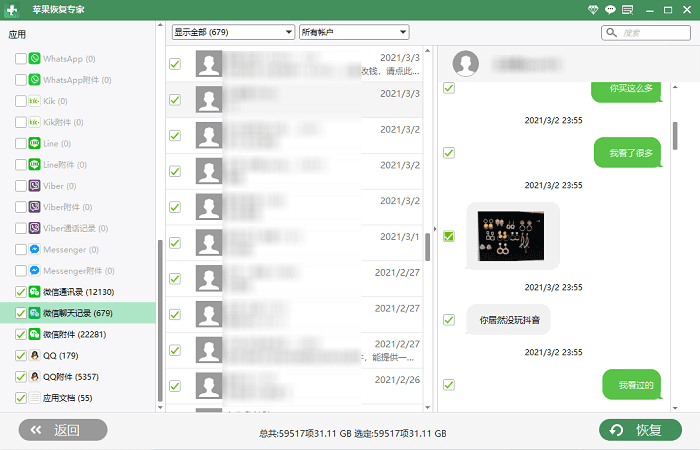Focus the 搜索 search field

(x=646, y=33)
